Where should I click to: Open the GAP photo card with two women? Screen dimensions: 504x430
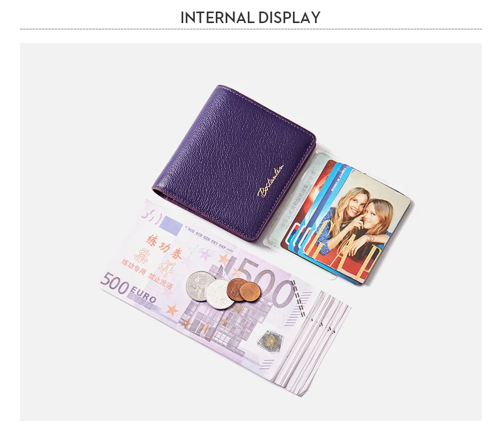(x=356, y=228)
